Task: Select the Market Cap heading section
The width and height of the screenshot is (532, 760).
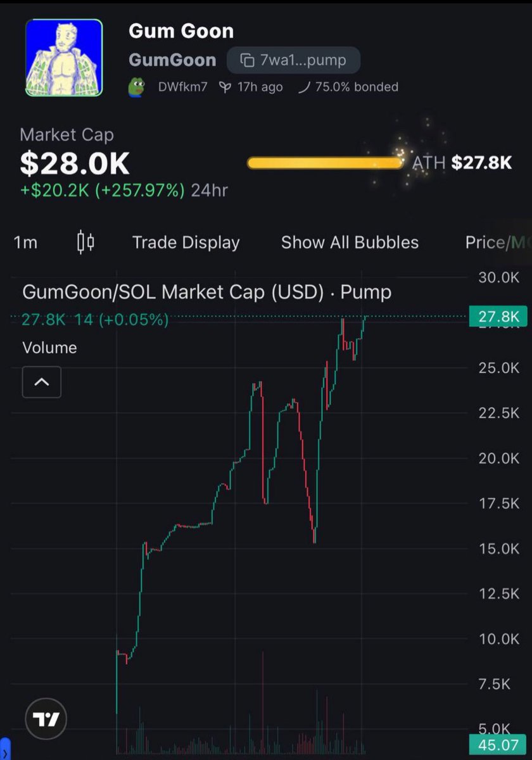Action: [x=66, y=134]
